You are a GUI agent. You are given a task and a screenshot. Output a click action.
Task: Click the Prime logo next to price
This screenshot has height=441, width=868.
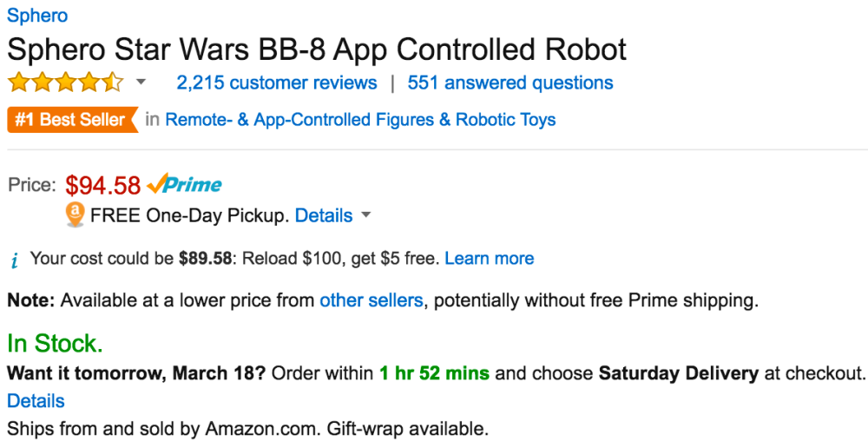point(185,184)
